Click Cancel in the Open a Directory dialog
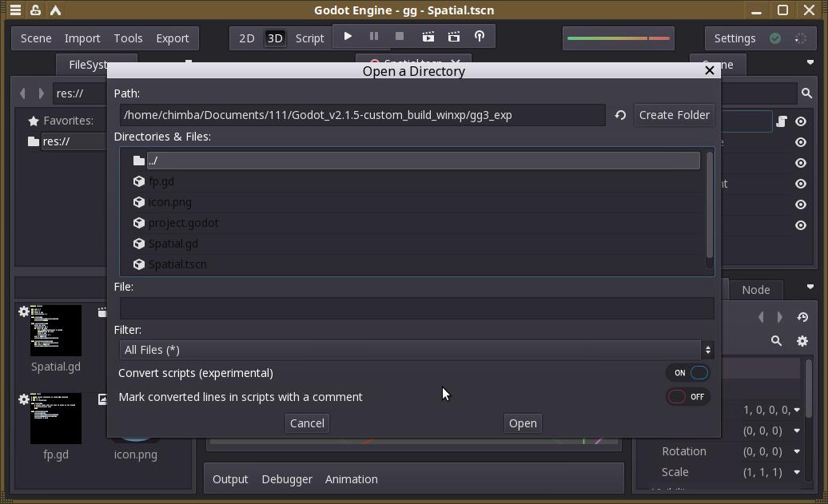This screenshot has width=828, height=504. click(308, 423)
